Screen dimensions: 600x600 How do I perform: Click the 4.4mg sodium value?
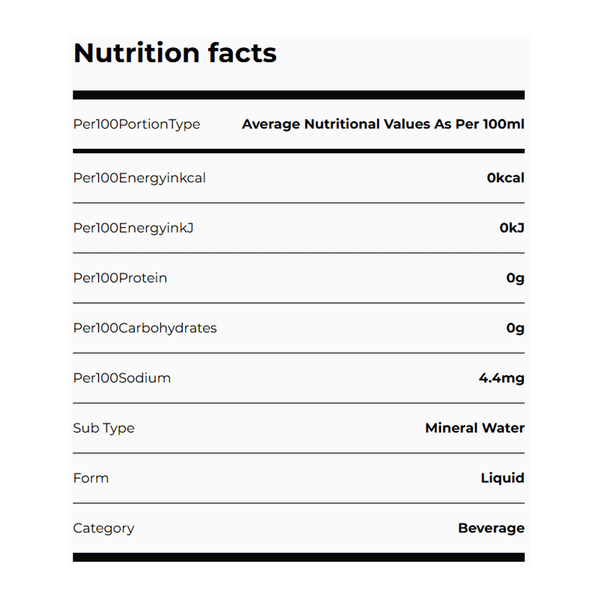pyautogui.click(x=502, y=378)
